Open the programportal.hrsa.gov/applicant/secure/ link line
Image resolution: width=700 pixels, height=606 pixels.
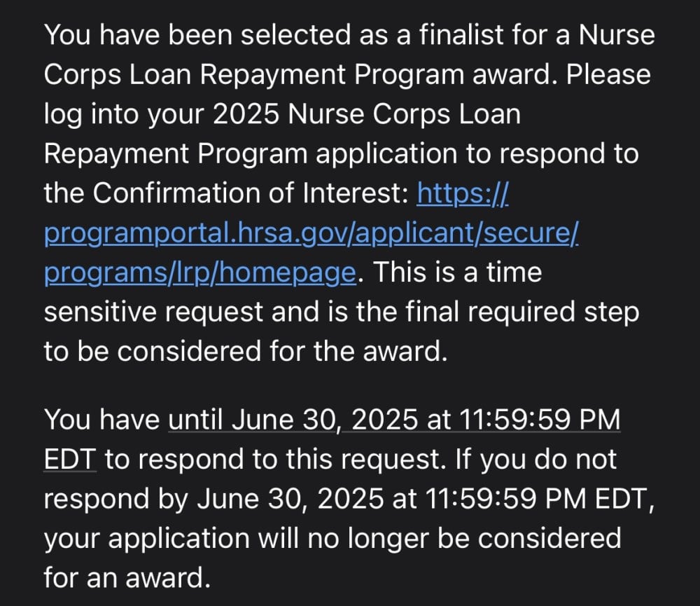tap(311, 233)
